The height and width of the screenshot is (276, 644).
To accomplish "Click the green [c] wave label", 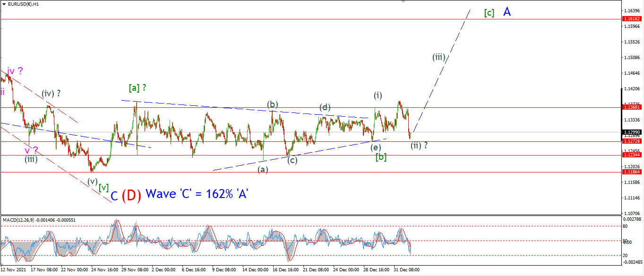I will pyautogui.click(x=489, y=13).
